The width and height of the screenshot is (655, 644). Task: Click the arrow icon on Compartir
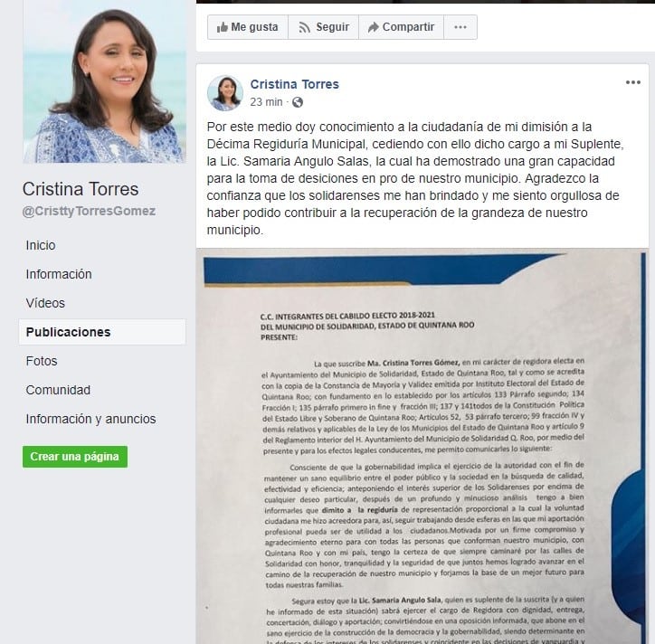click(373, 27)
